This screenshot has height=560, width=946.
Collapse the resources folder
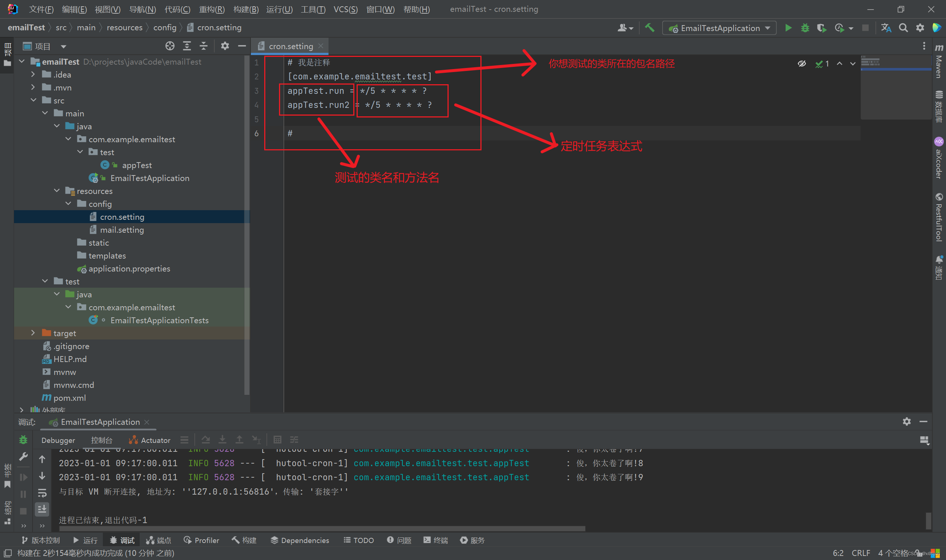pos(57,191)
